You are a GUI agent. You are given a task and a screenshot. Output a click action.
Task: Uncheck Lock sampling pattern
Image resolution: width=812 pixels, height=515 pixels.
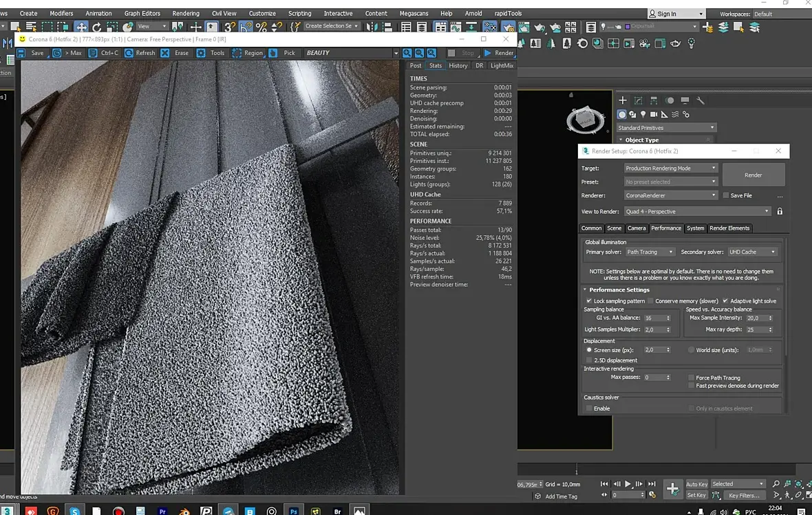tap(589, 301)
